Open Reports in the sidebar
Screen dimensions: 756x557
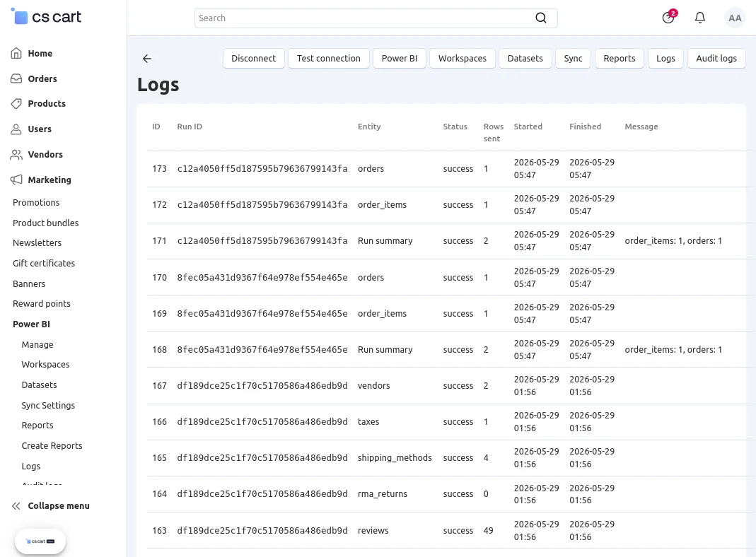pyautogui.click(x=37, y=426)
